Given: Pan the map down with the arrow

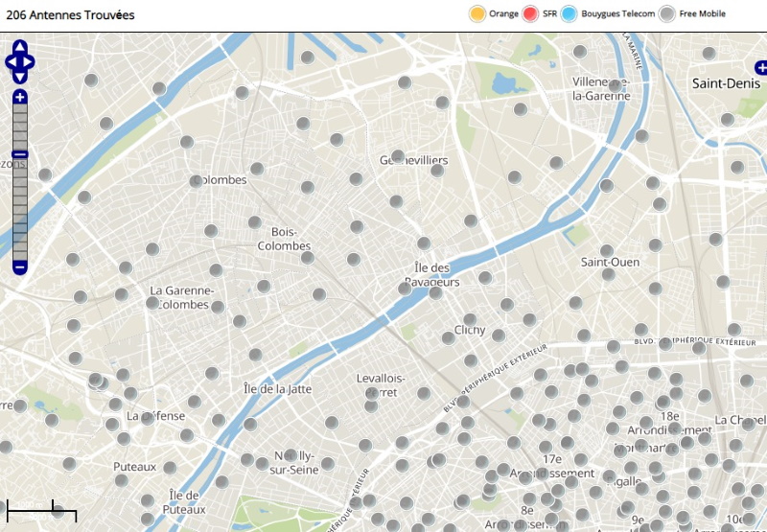Looking at the screenshot, I should point(20,77).
